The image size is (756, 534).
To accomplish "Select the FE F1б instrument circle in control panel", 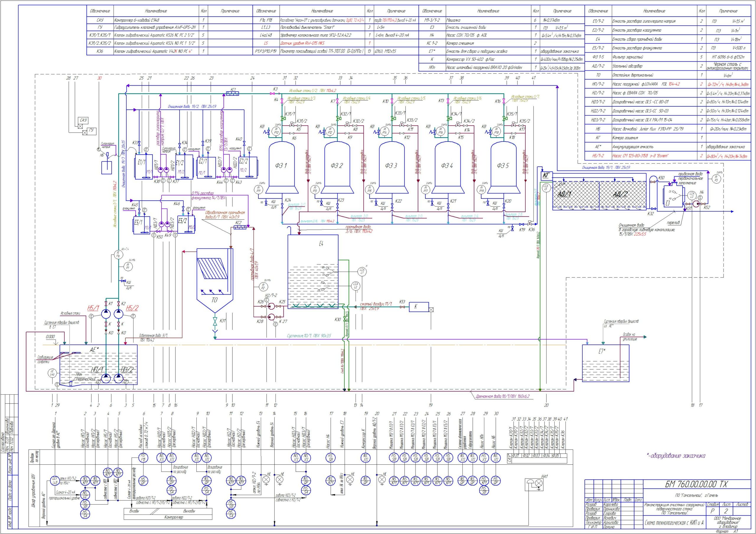I will click(143, 458).
